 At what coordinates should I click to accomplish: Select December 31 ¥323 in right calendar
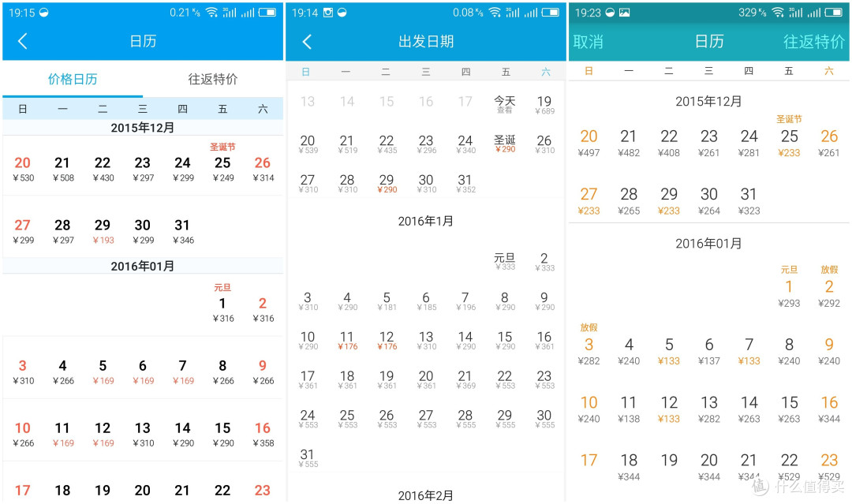pyautogui.click(x=749, y=201)
